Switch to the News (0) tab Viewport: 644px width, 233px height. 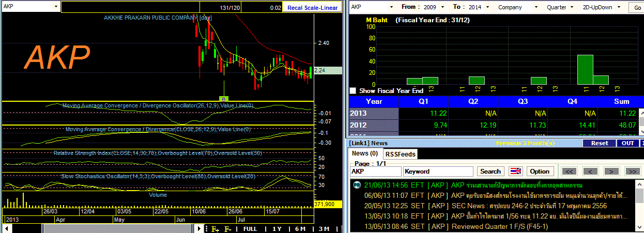(x=365, y=153)
